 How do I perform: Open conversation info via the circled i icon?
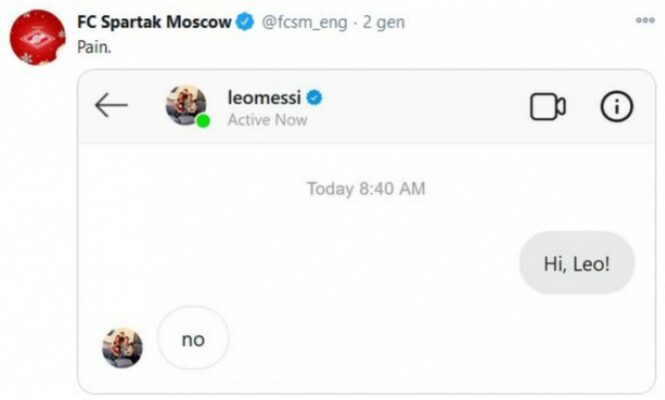pos(617,106)
